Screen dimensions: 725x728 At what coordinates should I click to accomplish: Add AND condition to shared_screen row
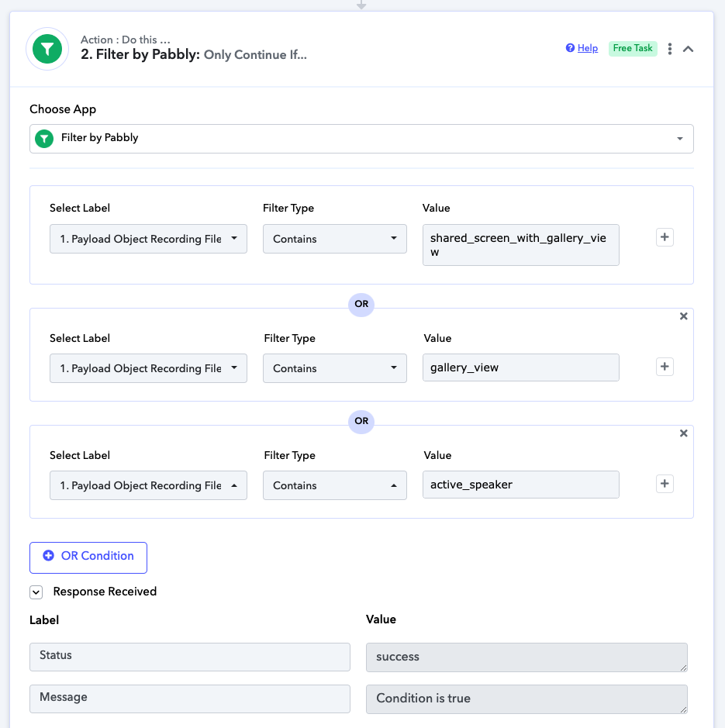665,237
